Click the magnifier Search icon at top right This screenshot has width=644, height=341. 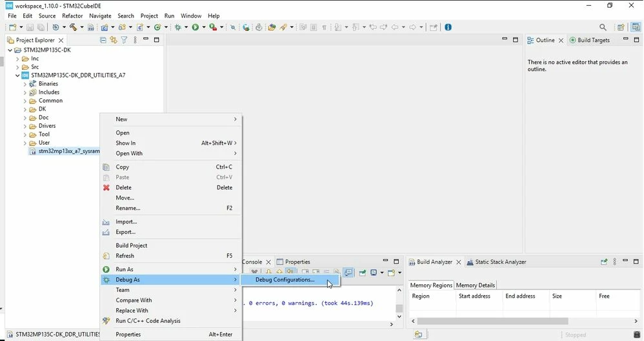(603, 27)
